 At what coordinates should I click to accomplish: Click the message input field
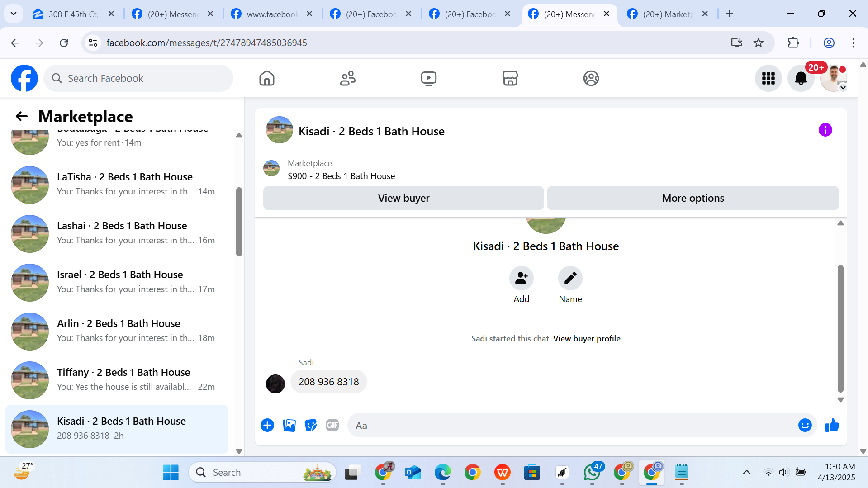(572, 426)
